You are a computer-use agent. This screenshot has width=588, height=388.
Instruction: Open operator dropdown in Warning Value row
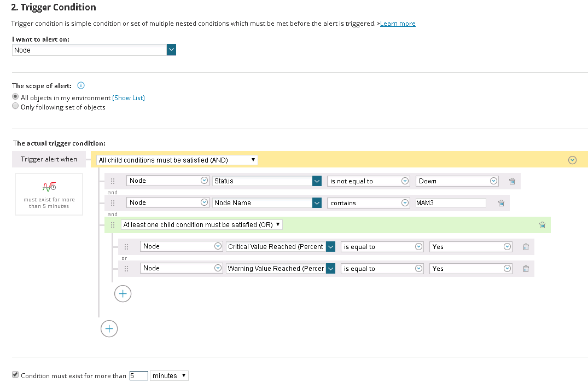point(382,268)
